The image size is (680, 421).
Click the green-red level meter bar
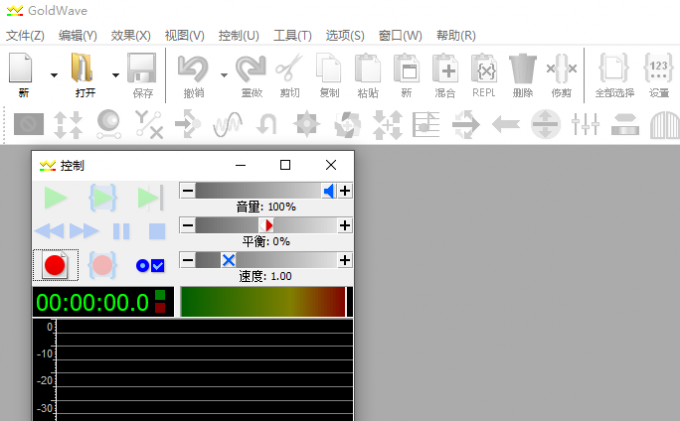(x=266, y=302)
